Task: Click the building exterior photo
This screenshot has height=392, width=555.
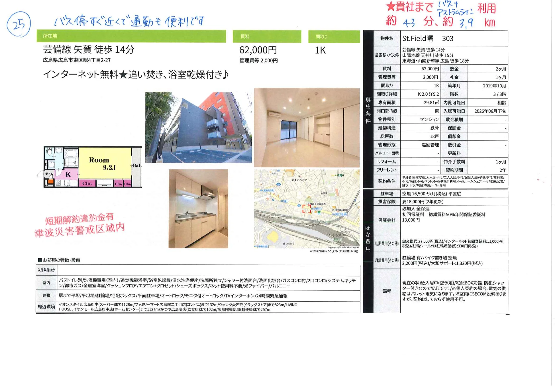Action: pos(198,127)
